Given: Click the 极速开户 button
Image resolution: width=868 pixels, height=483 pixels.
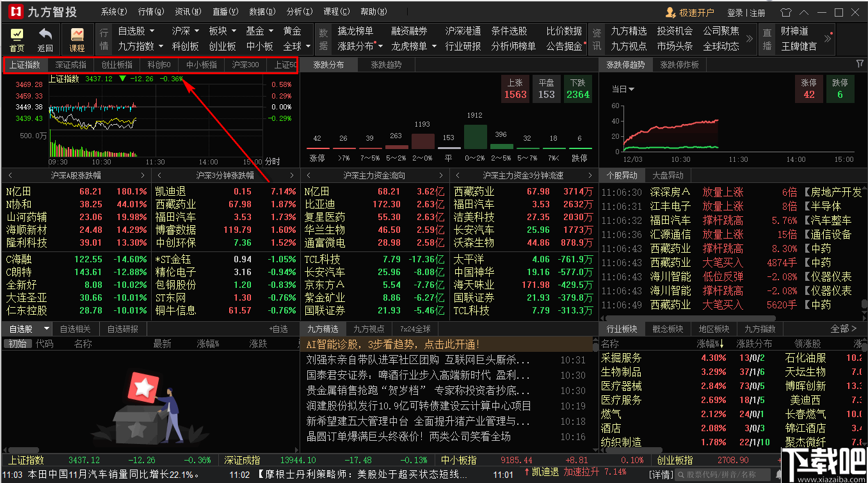Looking at the screenshot, I should pos(690,12).
